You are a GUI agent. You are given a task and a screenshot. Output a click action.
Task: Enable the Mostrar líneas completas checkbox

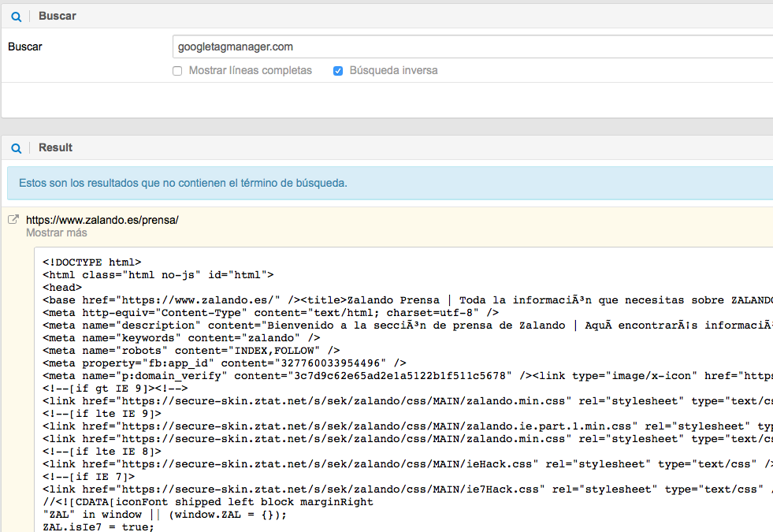pyautogui.click(x=178, y=71)
